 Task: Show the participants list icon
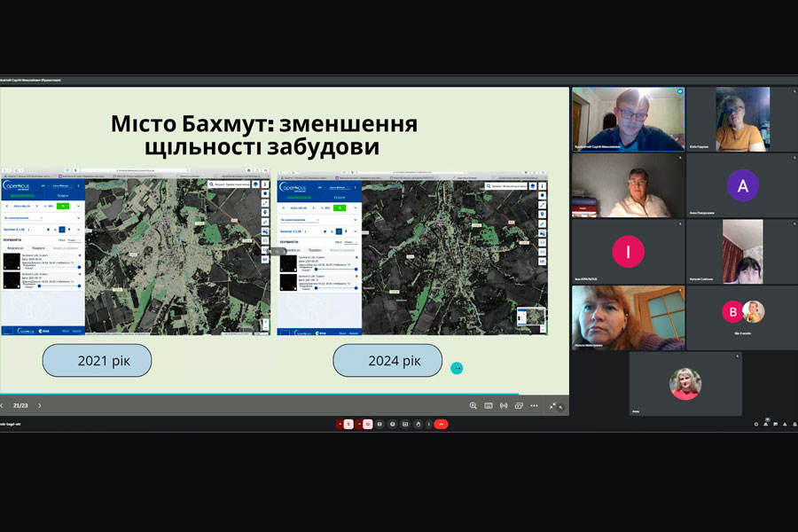(766, 424)
